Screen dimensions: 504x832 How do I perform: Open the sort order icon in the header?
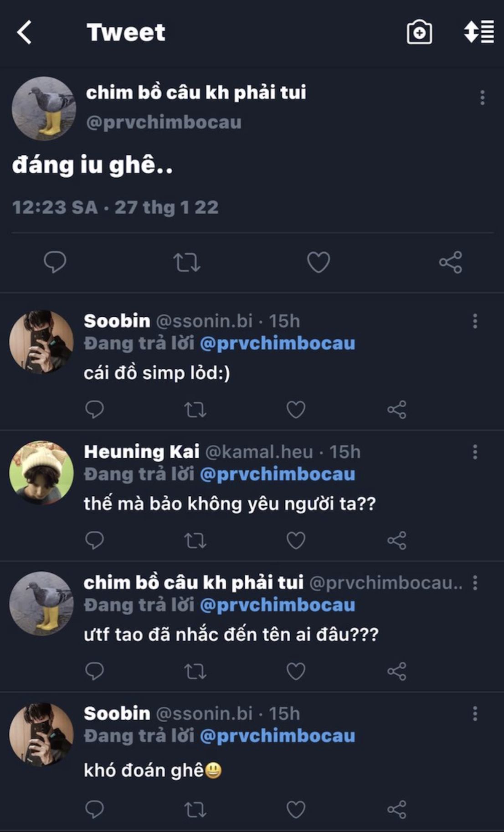478,32
